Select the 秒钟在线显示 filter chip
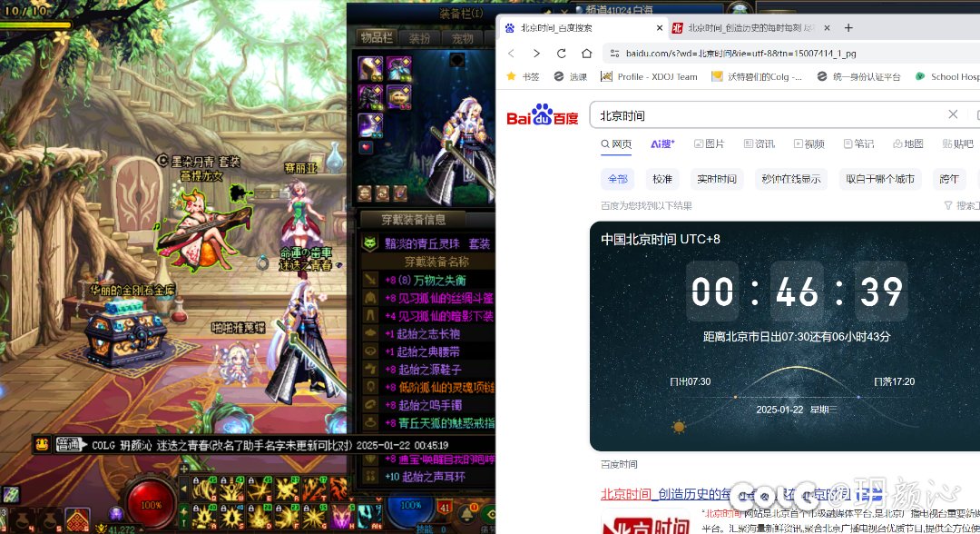This screenshot has height=534, width=980. coord(791,179)
